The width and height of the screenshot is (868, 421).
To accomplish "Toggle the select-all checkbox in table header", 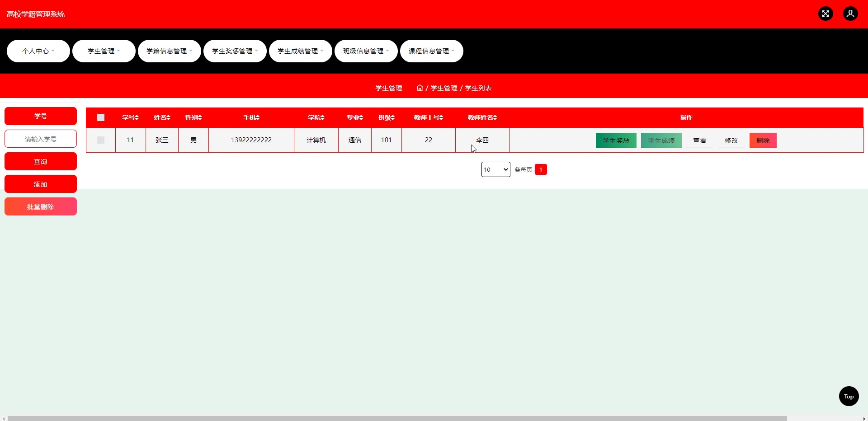I will pos(101,117).
